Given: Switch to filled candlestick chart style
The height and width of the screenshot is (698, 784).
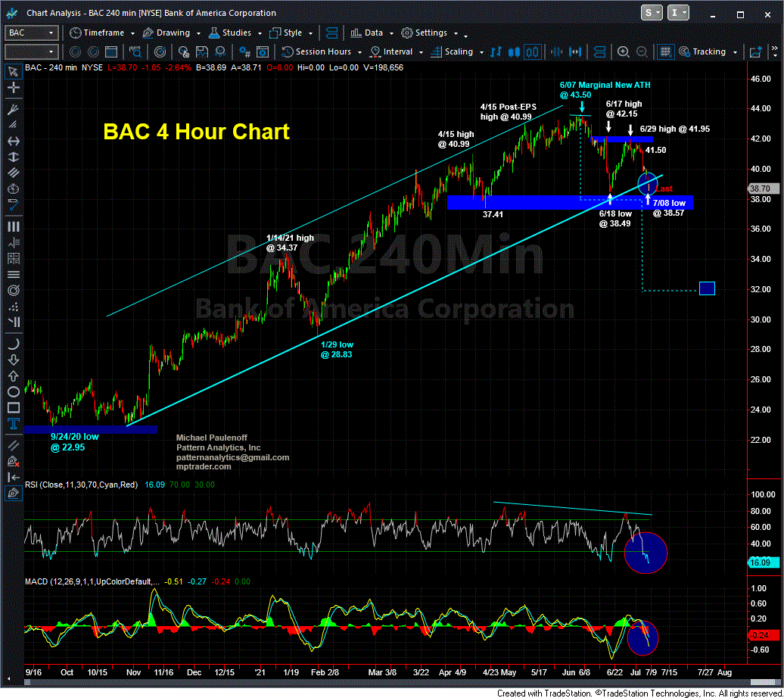Looking at the screenshot, I should 514,51.
